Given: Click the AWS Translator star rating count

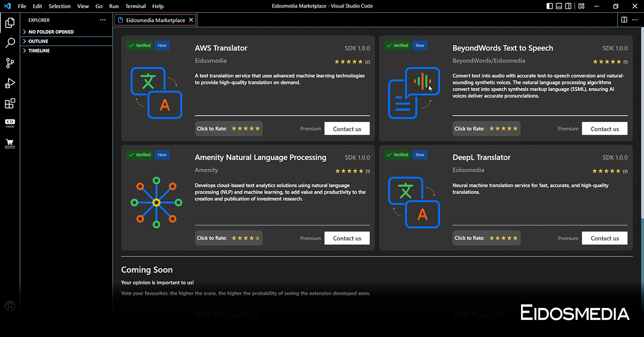Looking at the screenshot, I should (x=367, y=62).
